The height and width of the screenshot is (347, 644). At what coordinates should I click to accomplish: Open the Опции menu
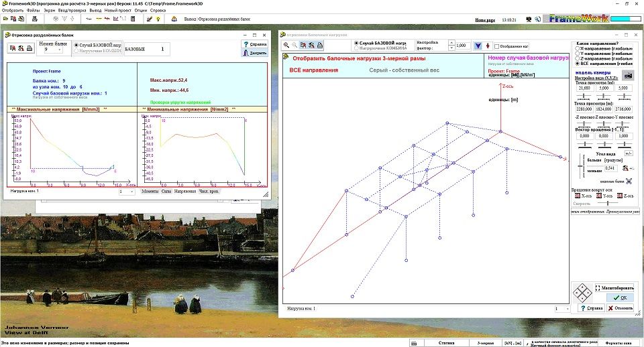(140, 10)
